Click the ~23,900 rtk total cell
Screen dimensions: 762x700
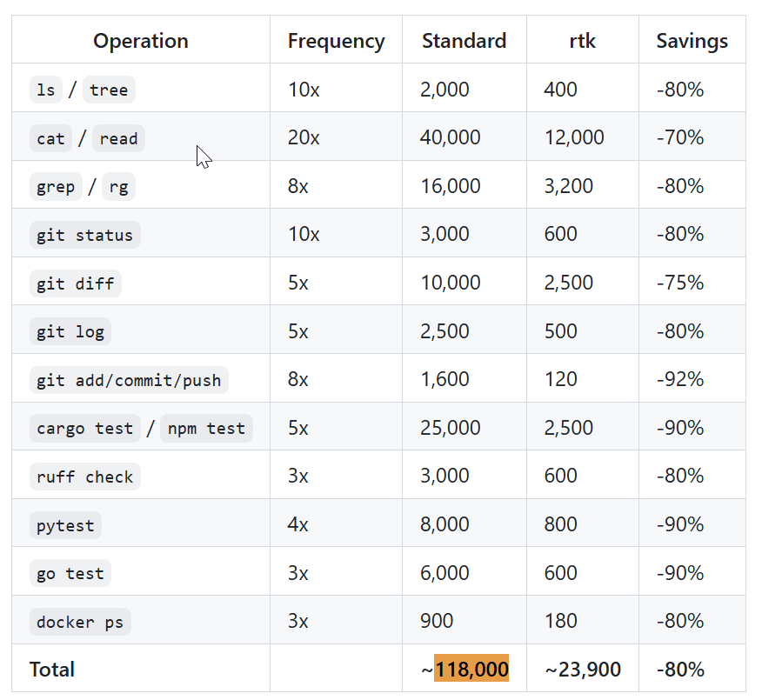[583, 670]
